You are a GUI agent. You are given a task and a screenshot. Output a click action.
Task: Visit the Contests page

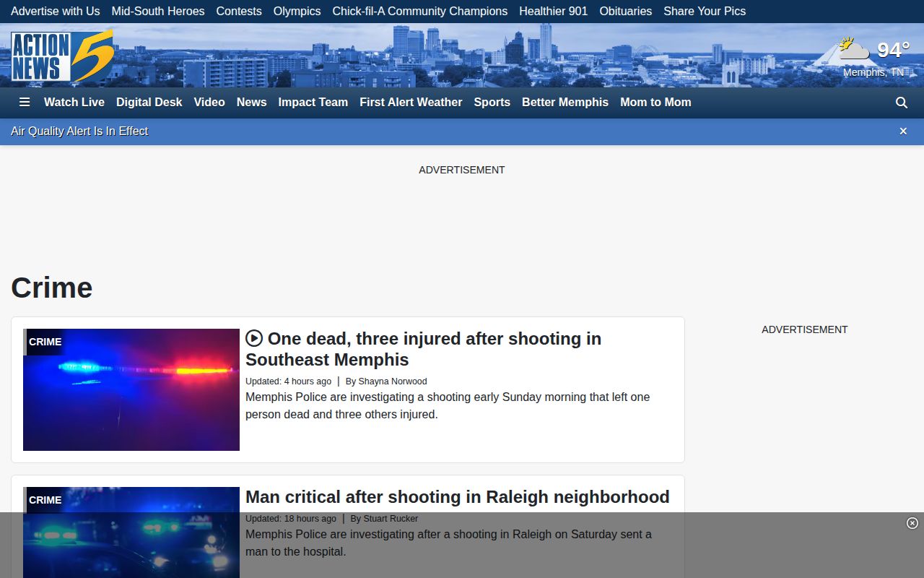[239, 12]
